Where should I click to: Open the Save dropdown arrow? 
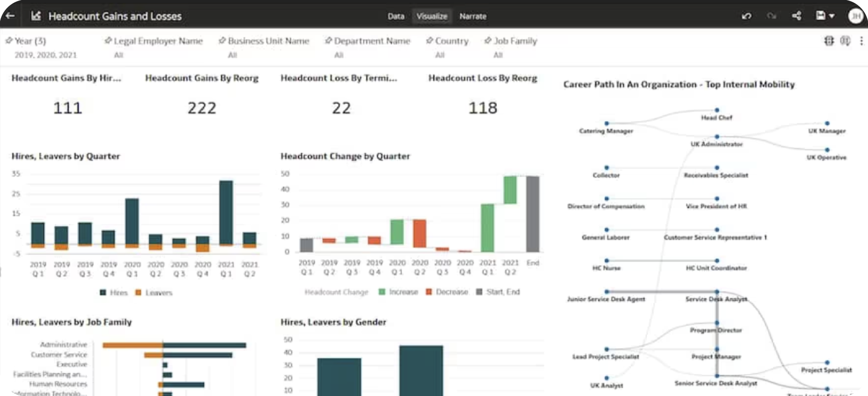[x=831, y=16]
